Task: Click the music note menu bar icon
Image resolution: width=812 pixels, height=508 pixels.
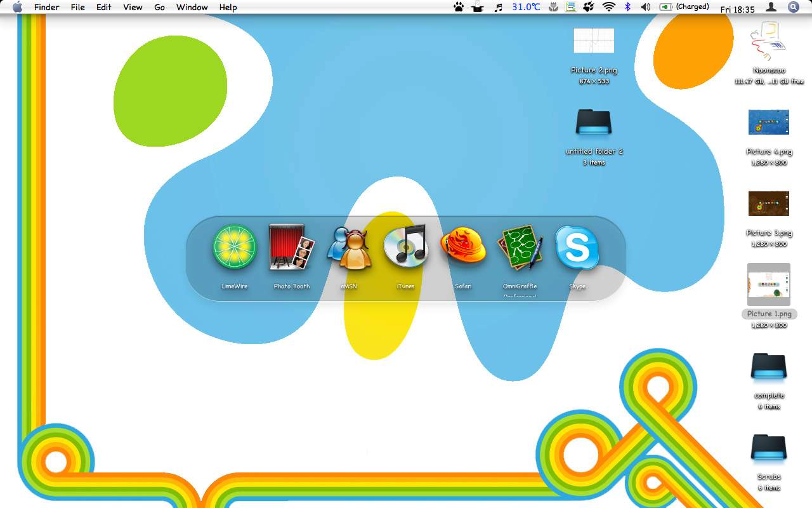Action: pos(499,7)
